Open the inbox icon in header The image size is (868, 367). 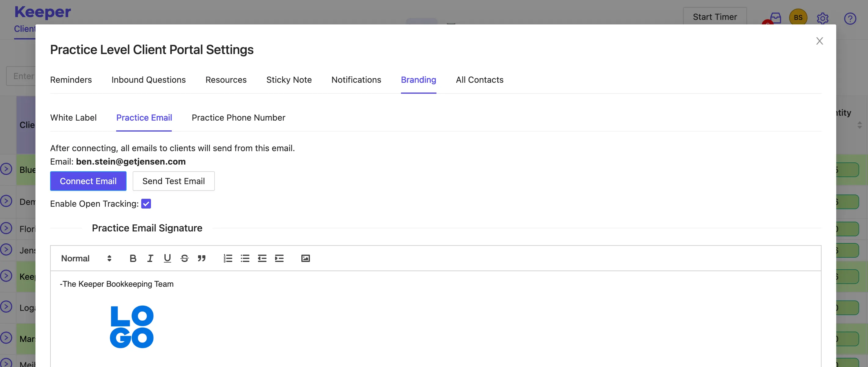click(776, 18)
